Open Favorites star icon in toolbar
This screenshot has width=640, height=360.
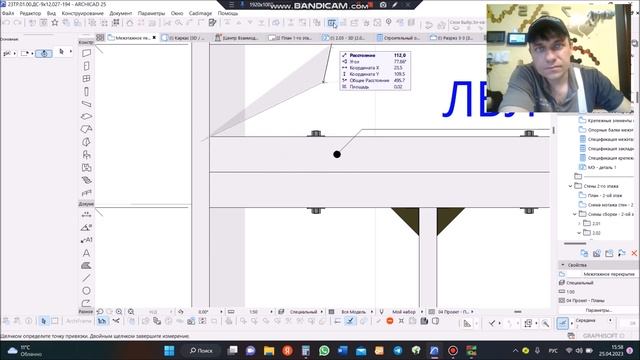[x=55, y=23]
